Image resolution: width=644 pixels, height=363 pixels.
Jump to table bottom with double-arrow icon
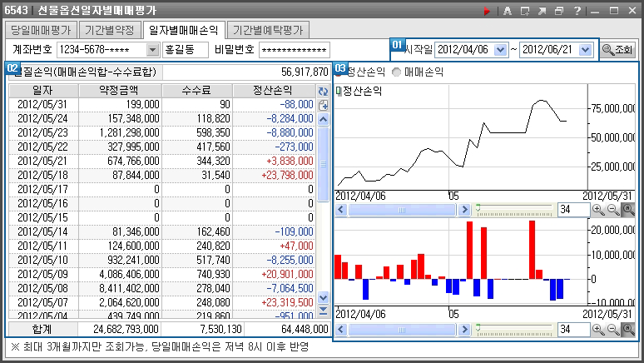(x=323, y=311)
